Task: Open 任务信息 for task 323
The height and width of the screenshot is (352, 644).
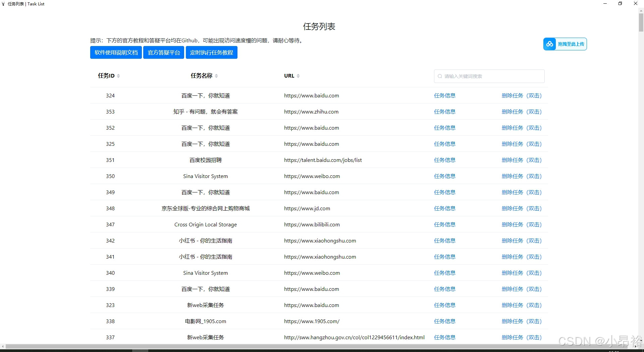Action: (445, 305)
